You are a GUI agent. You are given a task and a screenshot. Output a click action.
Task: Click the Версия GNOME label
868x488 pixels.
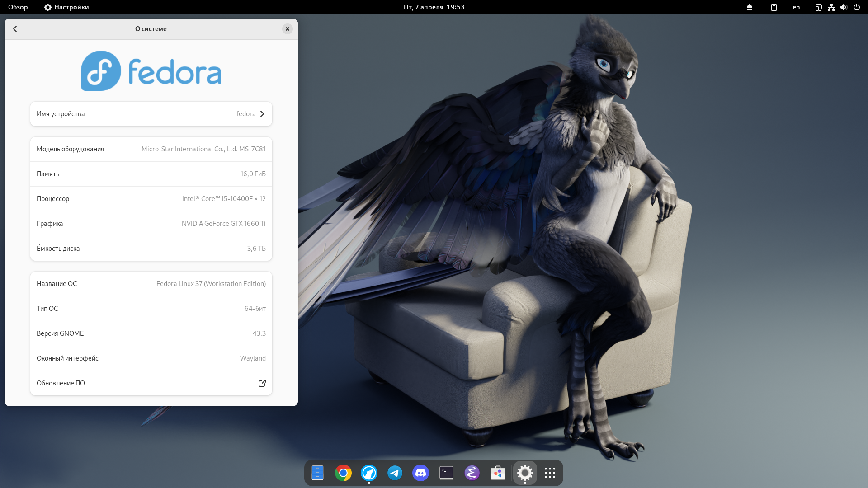(60, 333)
